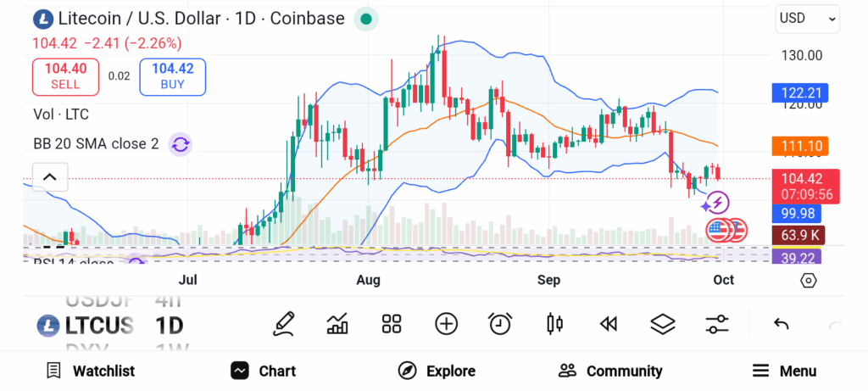Change chart type with the candlestick icon
The height and width of the screenshot is (391, 868).
point(555,323)
